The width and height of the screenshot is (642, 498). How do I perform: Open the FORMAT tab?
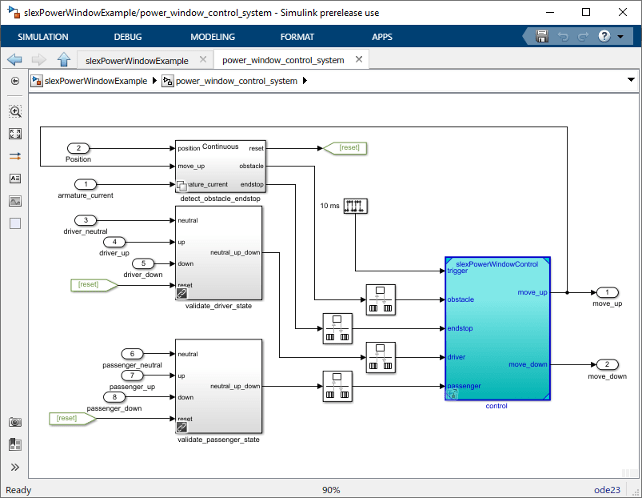pos(297,37)
